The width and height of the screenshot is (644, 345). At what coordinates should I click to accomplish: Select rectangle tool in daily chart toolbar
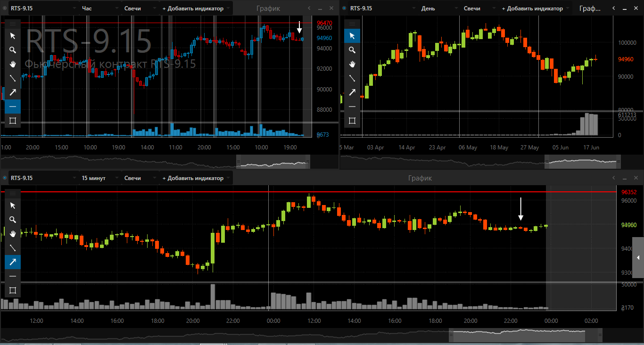[352, 121]
